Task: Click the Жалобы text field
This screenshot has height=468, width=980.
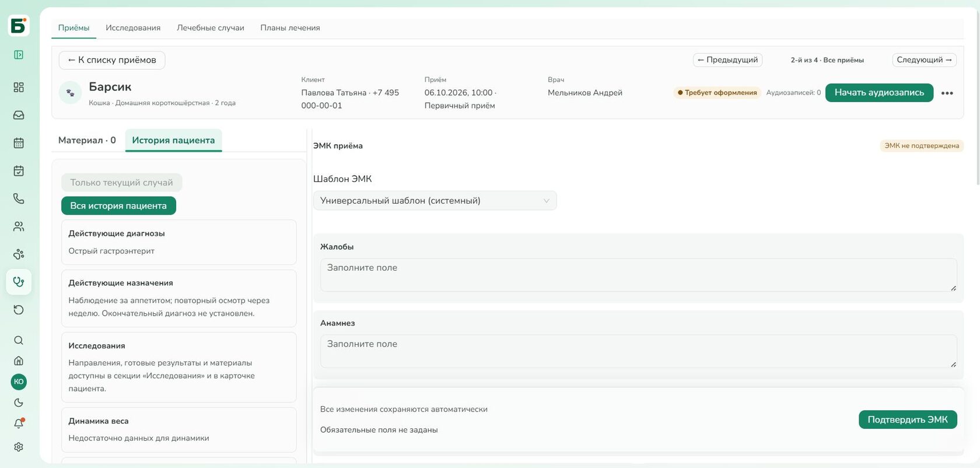Action: pyautogui.click(x=639, y=275)
